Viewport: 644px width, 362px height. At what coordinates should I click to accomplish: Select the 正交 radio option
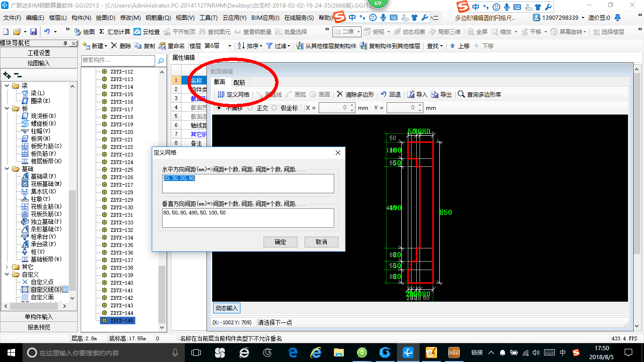249,108
